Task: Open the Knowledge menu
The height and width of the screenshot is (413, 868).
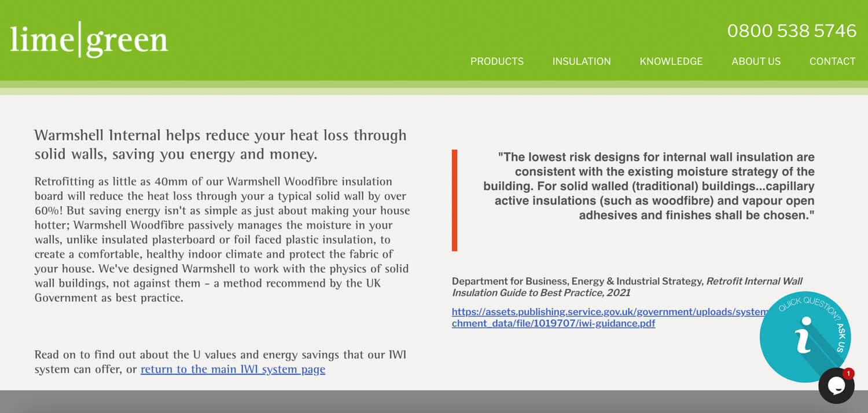Action: (671, 61)
